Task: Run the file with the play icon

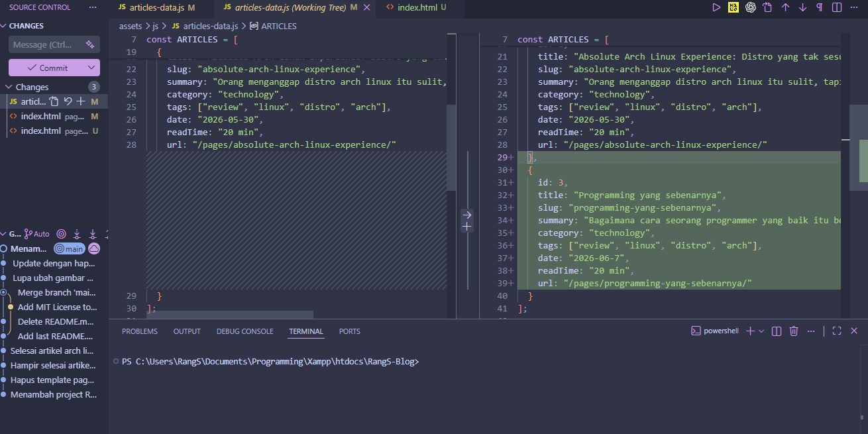Action: pyautogui.click(x=716, y=7)
